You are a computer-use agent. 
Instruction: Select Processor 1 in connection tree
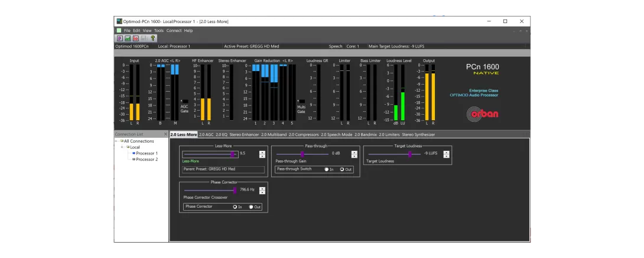[x=147, y=153]
